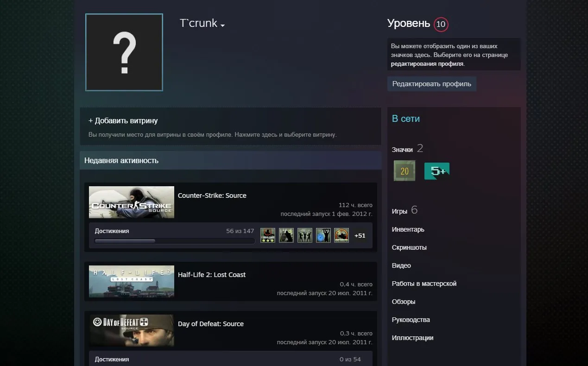
Task: Click the orange-ring sniper achievement icon
Action: [x=341, y=235]
